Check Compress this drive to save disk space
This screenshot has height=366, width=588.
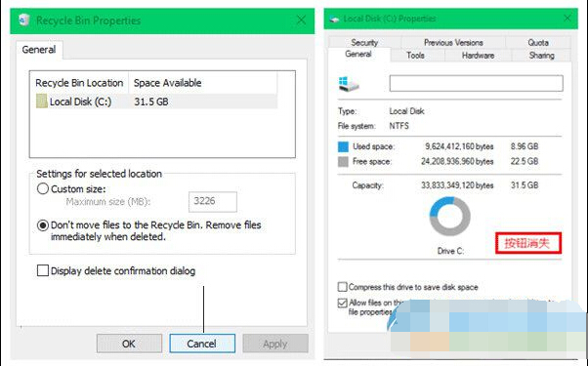click(x=343, y=287)
